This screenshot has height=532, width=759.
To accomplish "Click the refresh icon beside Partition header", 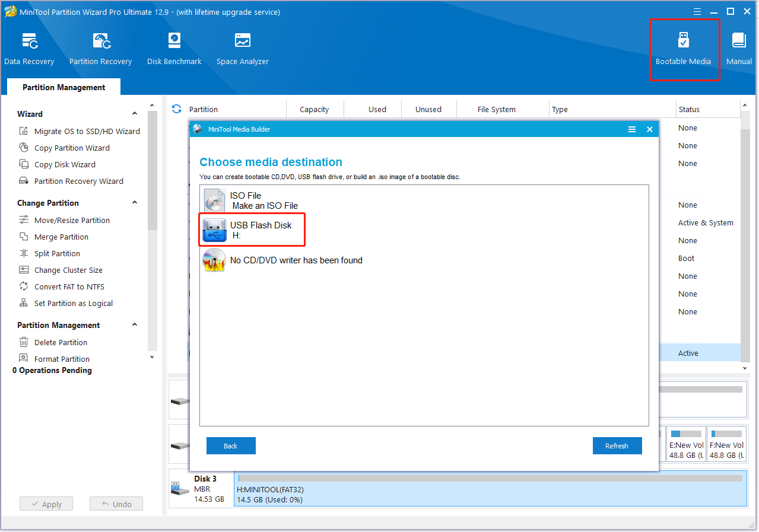I will [x=176, y=109].
